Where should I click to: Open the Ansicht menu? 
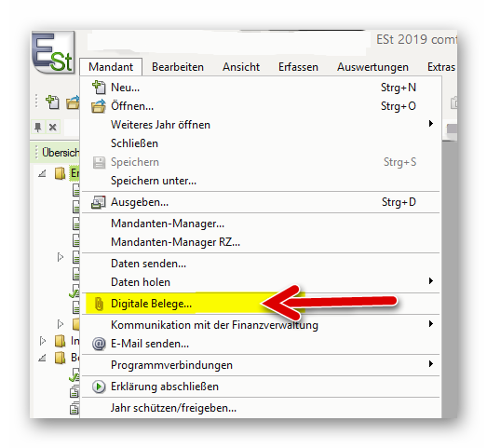pos(241,67)
